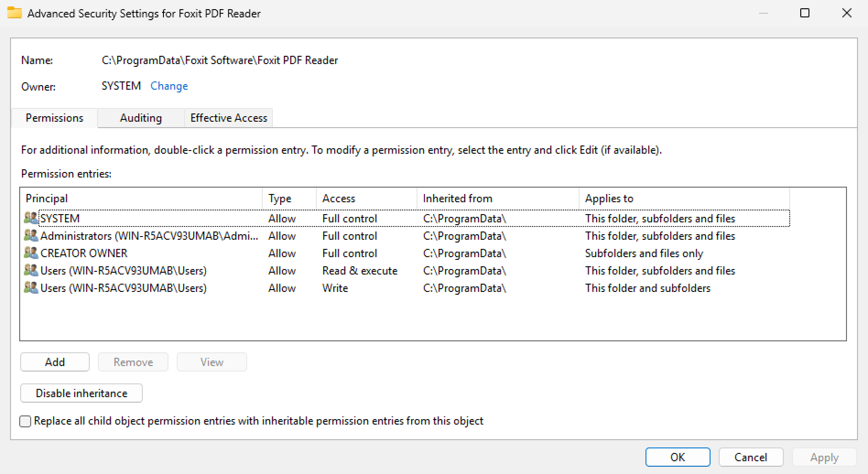Sort by Access column header
The height and width of the screenshot is (474, 868).
[x=367, y=198]
